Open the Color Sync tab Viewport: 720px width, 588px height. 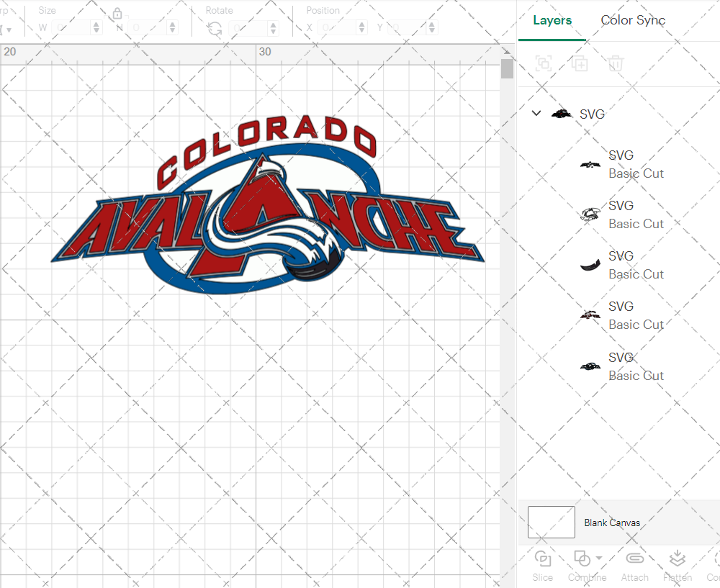point(633,20)
